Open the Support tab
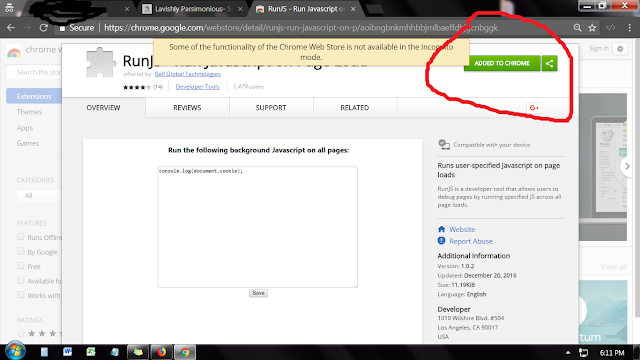Screen dimensions: 640x360 (271, 108)
